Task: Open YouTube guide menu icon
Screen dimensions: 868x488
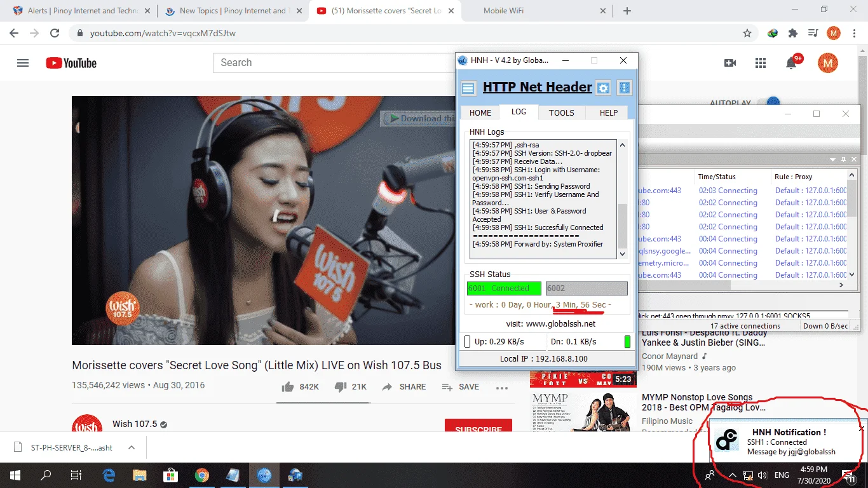Action: 23,63
